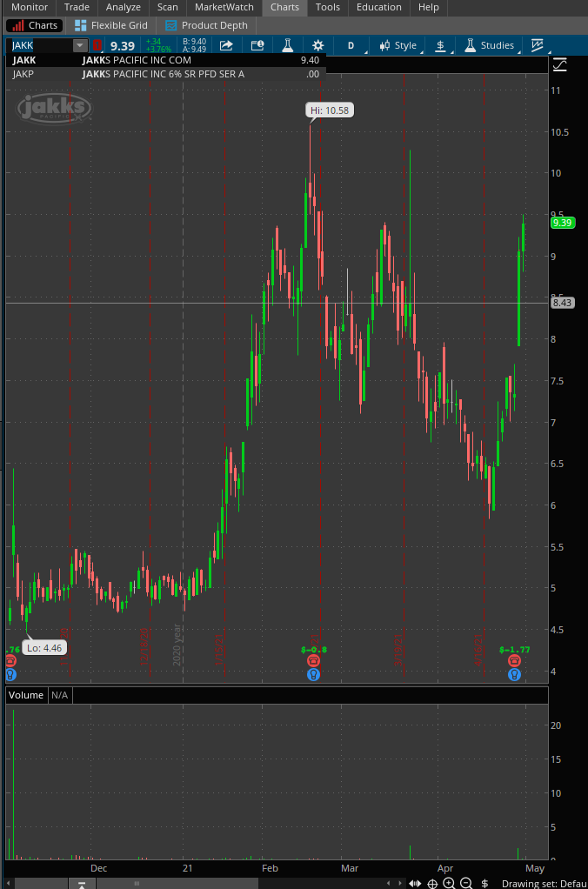The width and height of the screenshot is (588, 889).
Task: Click the Volume study label
Action: [26, 695]
